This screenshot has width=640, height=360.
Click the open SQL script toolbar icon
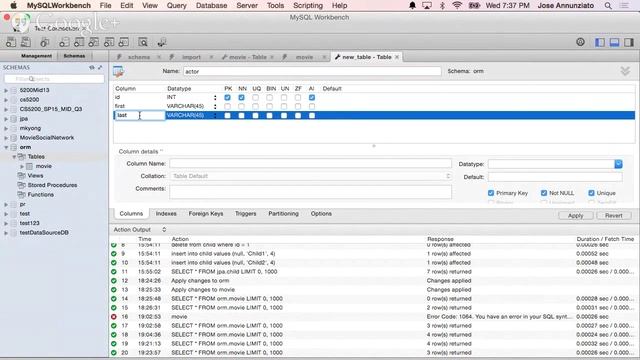pos(26,42)
